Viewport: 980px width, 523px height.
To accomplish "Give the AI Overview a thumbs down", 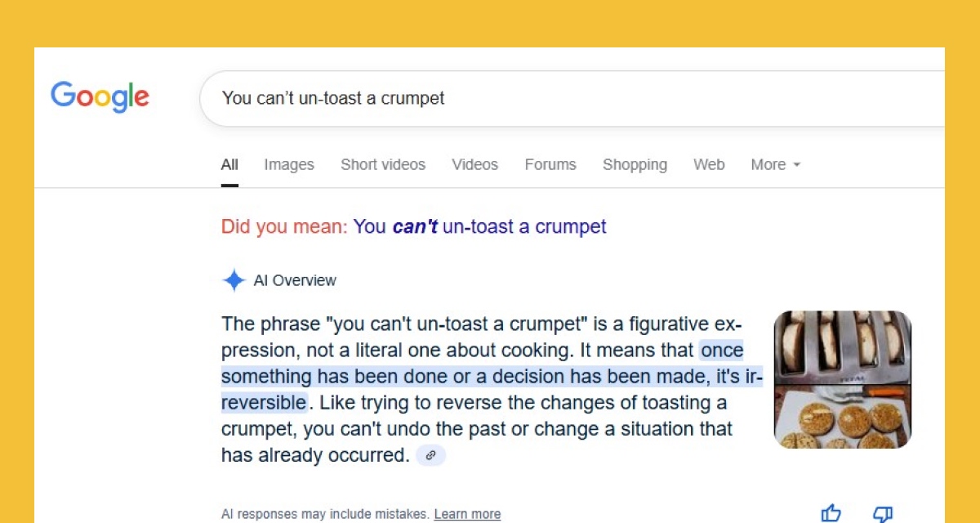I will 882,513.
